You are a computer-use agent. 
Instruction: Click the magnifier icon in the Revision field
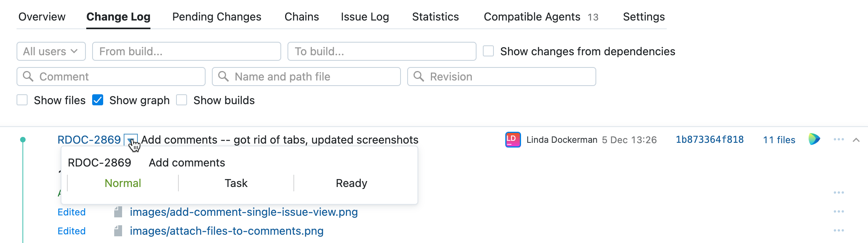419,77
